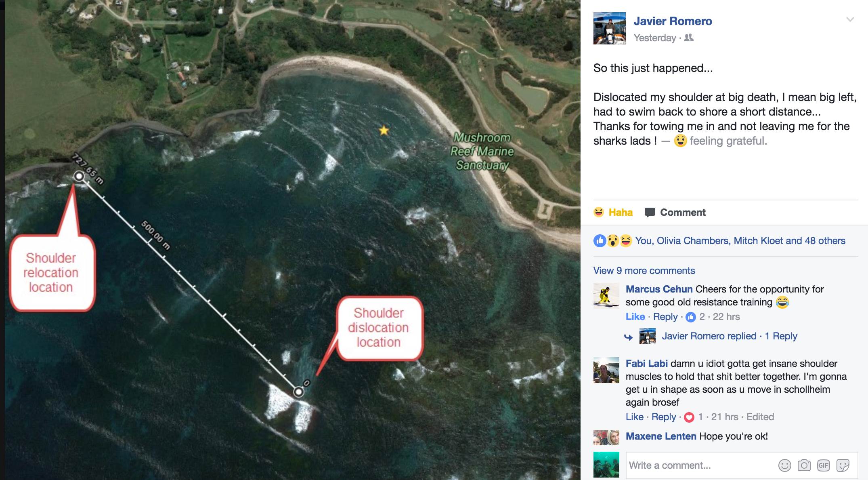
Task: Like Marcus Cehun's comment
Action: tap(635, 317)
